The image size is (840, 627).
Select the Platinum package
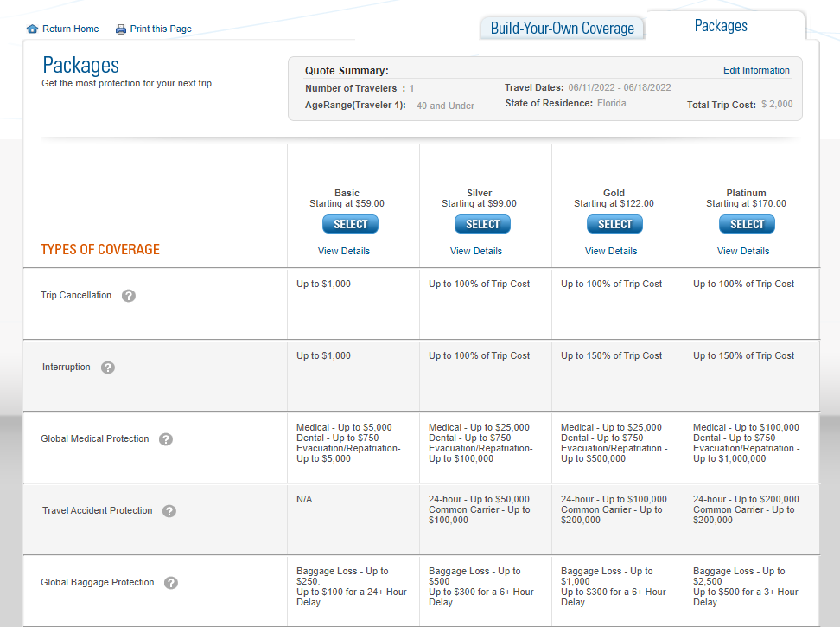pos(747,224)
